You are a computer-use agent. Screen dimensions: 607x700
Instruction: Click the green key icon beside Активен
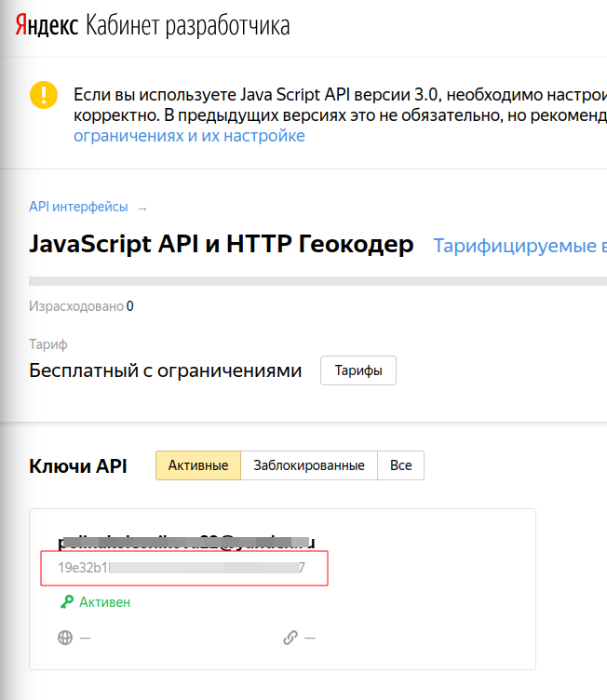tap(66, 602)
